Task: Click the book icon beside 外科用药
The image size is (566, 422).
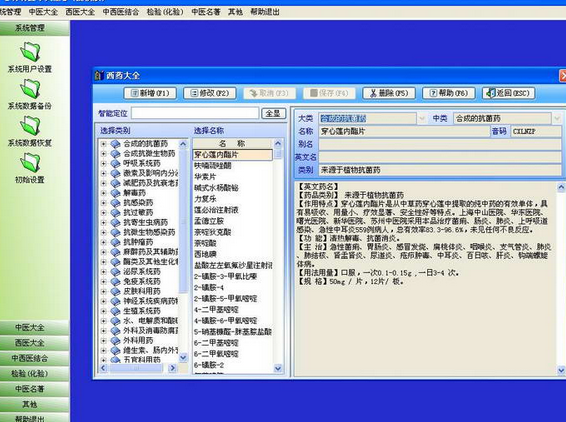Action: click(x=115, y=340)
